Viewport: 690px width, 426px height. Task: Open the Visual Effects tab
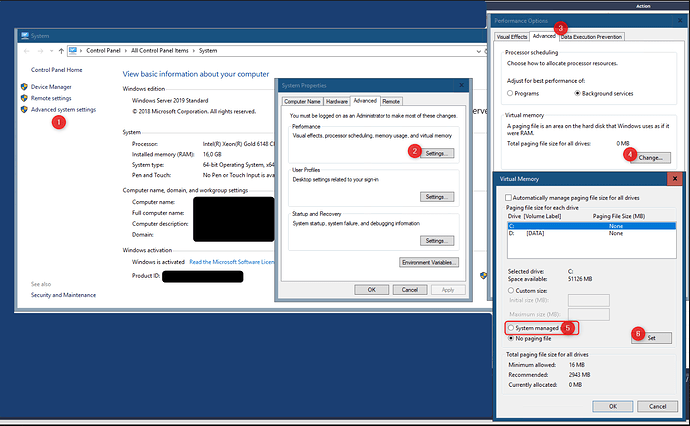514,36
